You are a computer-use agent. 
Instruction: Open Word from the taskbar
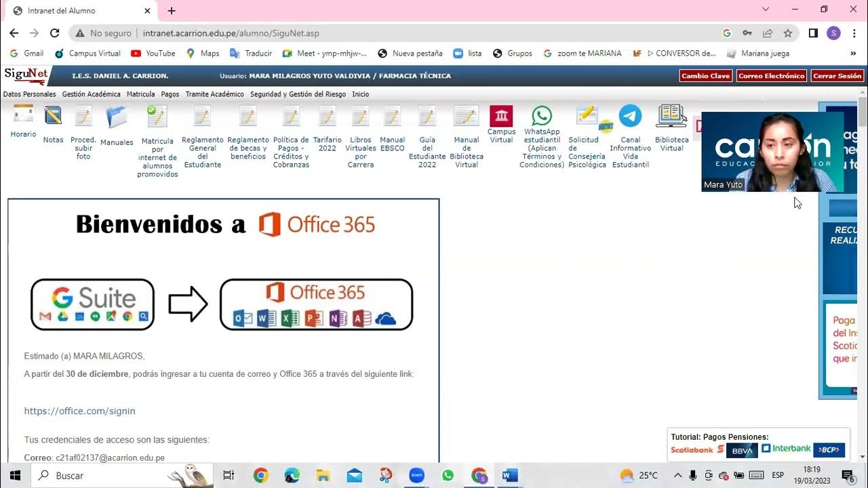click(x=510, y=476)
